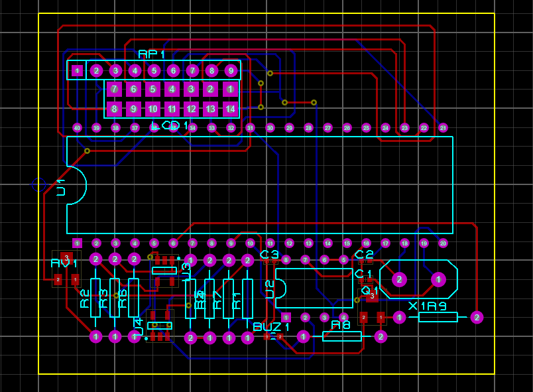Select the RP1 component label
The width and height of the screenshot is (533, 392).
pyautogui.click(x=152, y=54)
